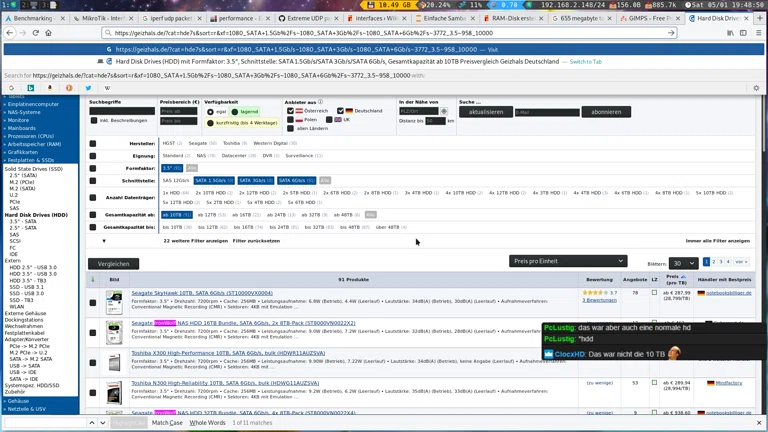Screen dimensions: 768x432
Task: Open the 'Preis pro Einheit' sort dropdown
Action: pos(567,261)
